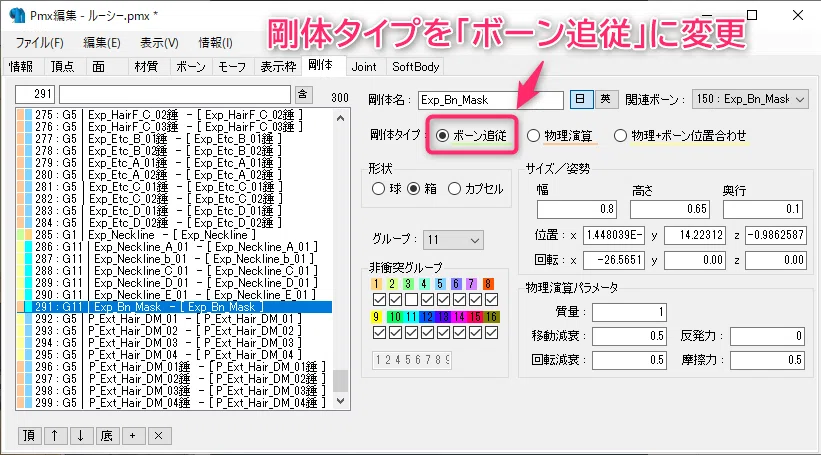Switch to the 情報 tab
Image resolution: width=821 pixels, height=455 pixels.
point(21,66)
